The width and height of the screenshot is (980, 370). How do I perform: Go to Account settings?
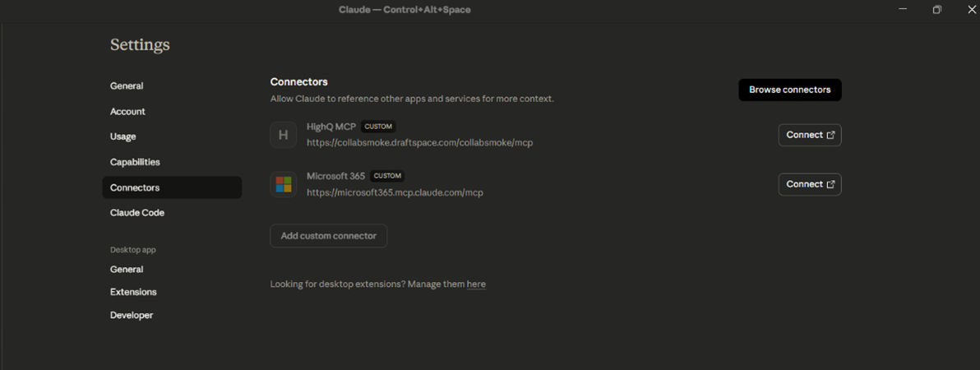pos(127,111)
